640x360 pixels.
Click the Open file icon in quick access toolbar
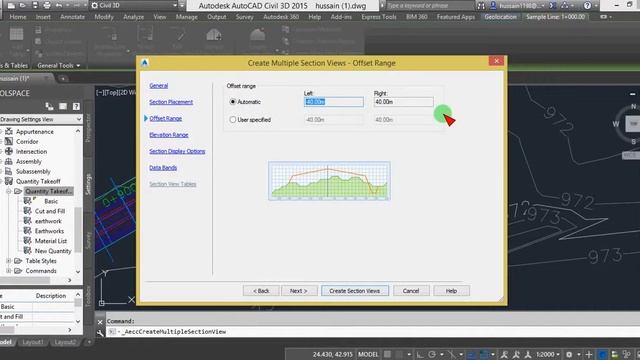[22, 5]
